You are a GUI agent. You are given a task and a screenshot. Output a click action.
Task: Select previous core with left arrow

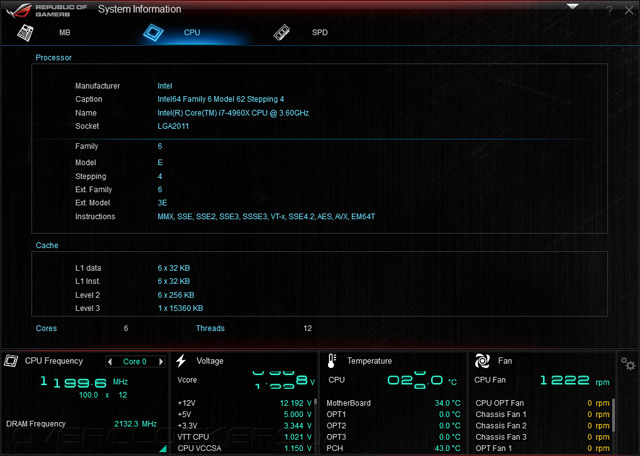[109, 362]
